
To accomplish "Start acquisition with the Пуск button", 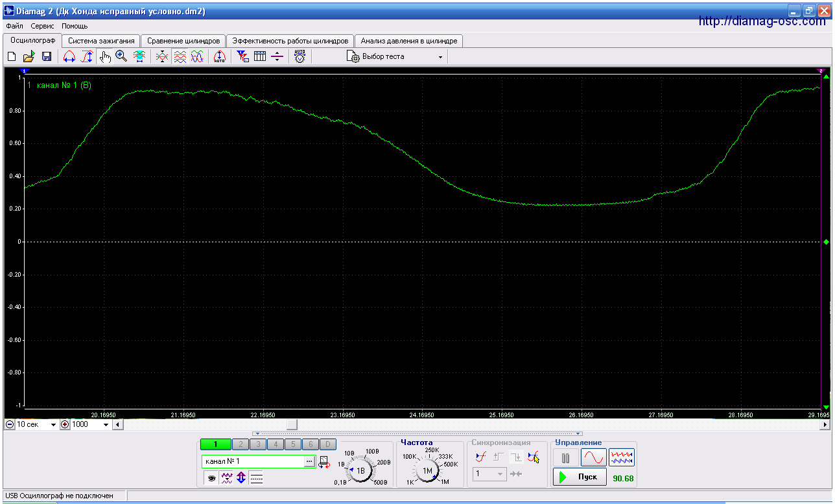I will [x=580, y=477].
